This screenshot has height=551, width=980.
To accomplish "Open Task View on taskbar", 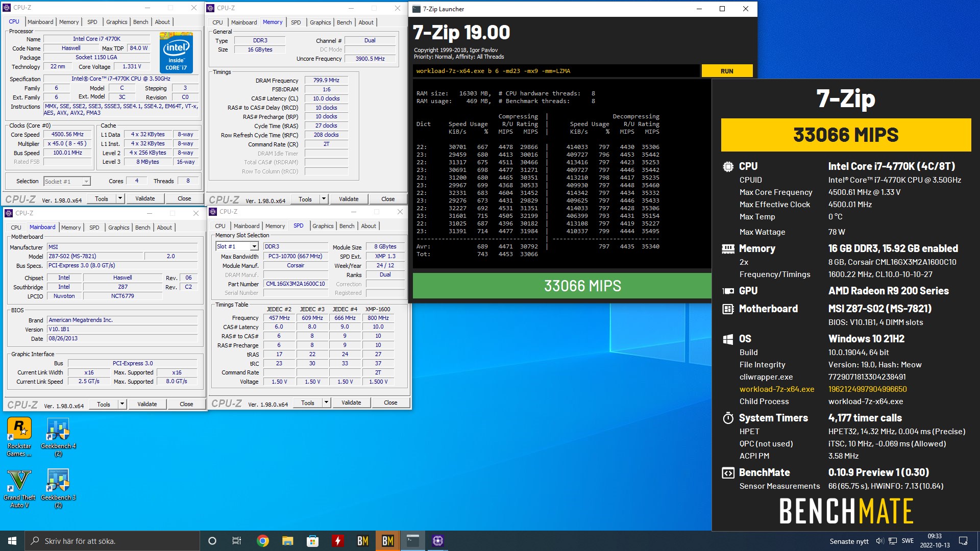I will [x=237, y=541].
